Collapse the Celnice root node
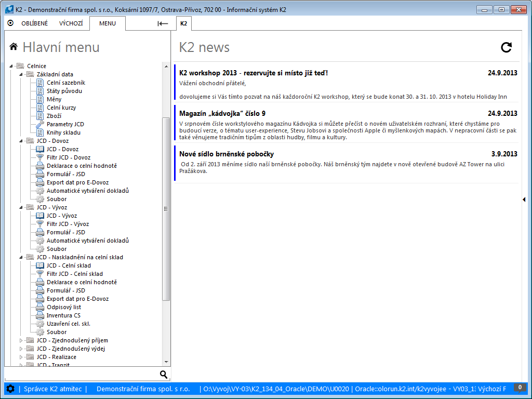532x399 pixels. (x=11, y=66)
